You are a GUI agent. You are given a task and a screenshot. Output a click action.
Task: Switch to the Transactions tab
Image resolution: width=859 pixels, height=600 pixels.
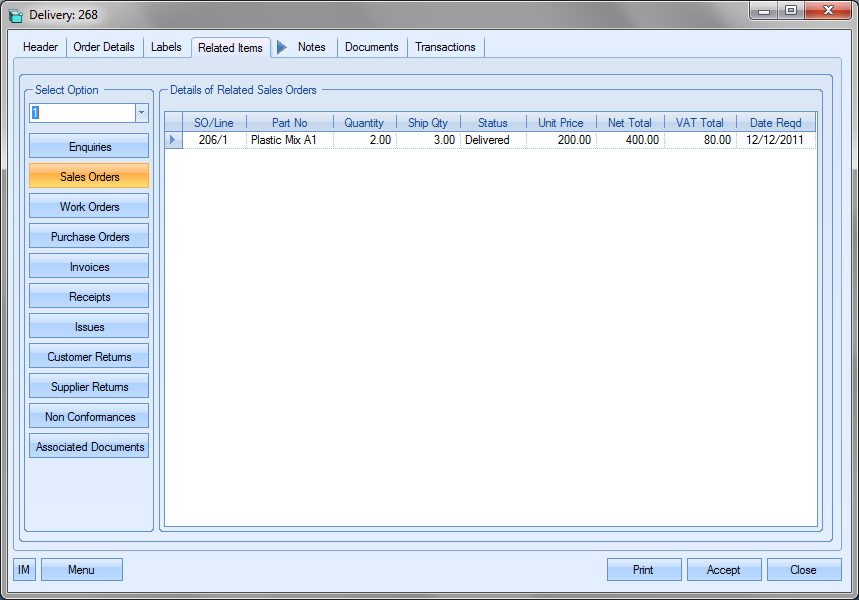click(x=445, y=47)
